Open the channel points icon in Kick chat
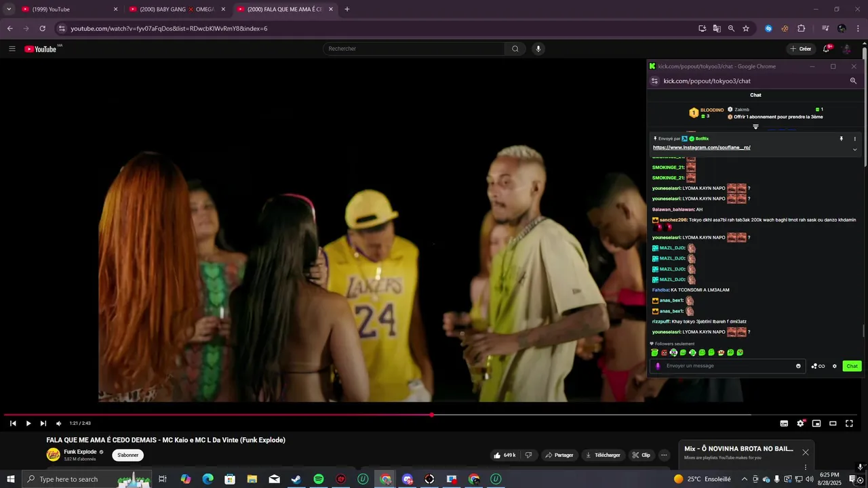868x488 pixels. coord(818,366)
